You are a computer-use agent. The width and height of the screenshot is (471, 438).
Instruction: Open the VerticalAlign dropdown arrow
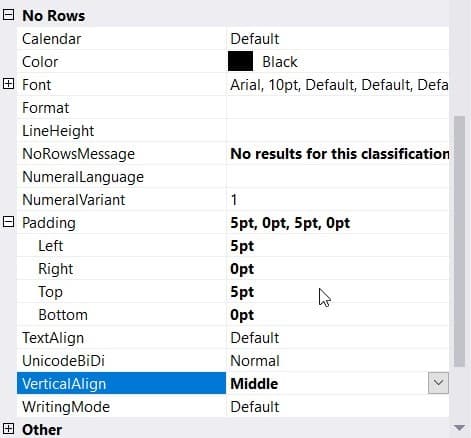point(438,383)
